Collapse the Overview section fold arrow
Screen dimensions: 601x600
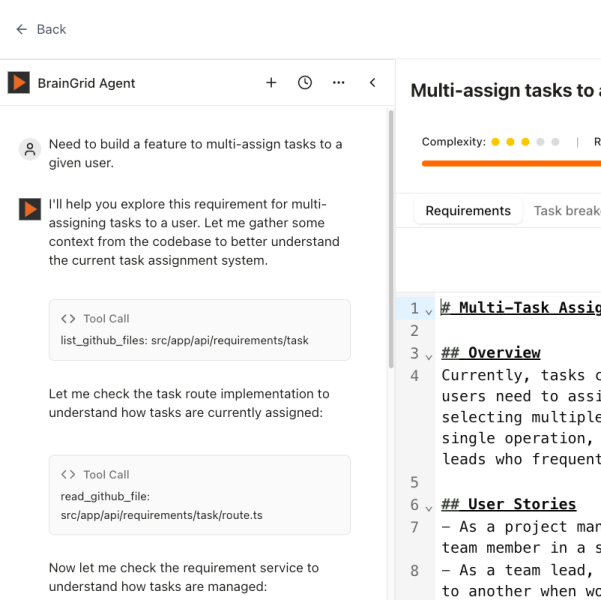tap(429, 355)
